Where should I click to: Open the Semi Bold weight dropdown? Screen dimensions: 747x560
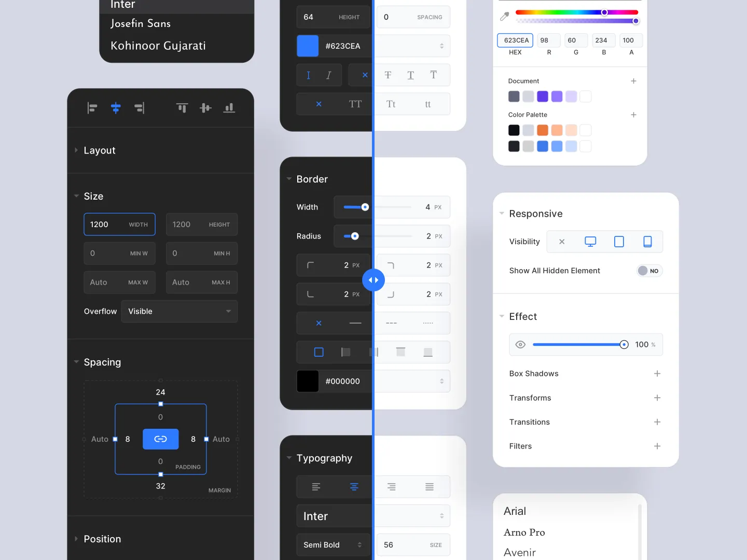click(333, 545)
